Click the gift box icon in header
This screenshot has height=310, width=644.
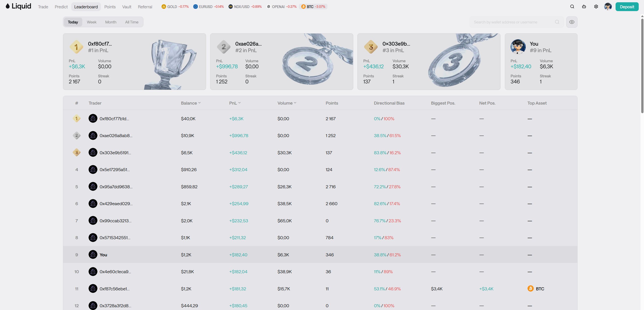coord(584,7)
